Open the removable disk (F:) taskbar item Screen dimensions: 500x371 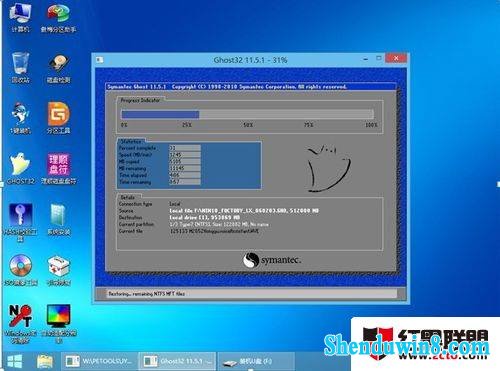(255, 361)
